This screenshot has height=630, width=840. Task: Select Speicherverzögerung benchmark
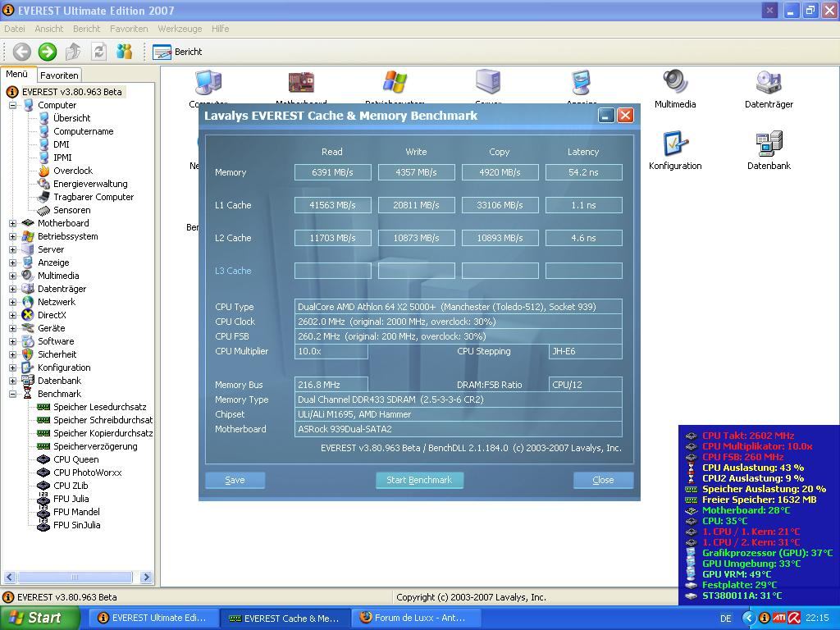pyautogui.click(x=95, y=446)
